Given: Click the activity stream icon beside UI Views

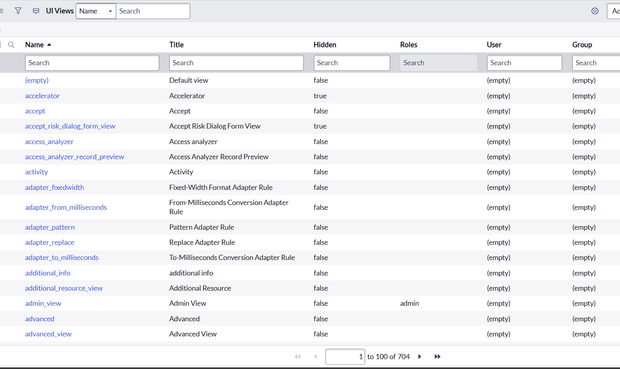Looking at the screenshot, I should pyautogui.click(x=36, y=11).
